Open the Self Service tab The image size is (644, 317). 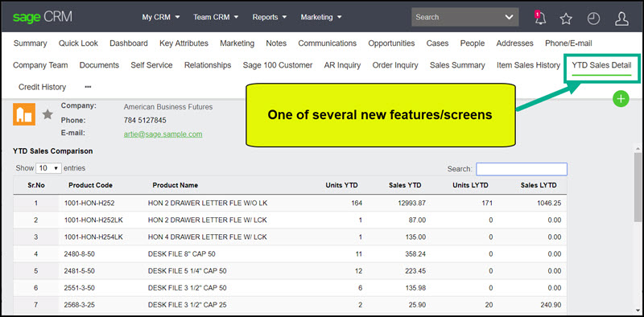click(151, 65)
